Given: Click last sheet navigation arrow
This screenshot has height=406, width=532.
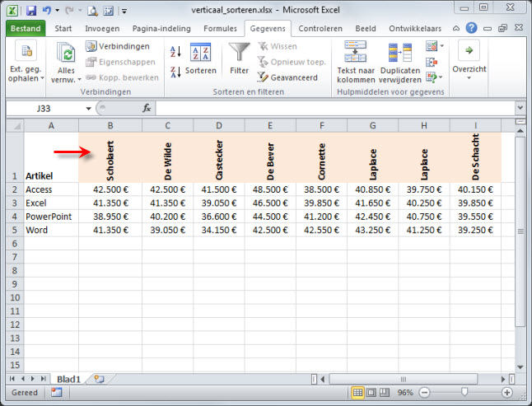Looking at the screenshot, I should coord(43,379).
